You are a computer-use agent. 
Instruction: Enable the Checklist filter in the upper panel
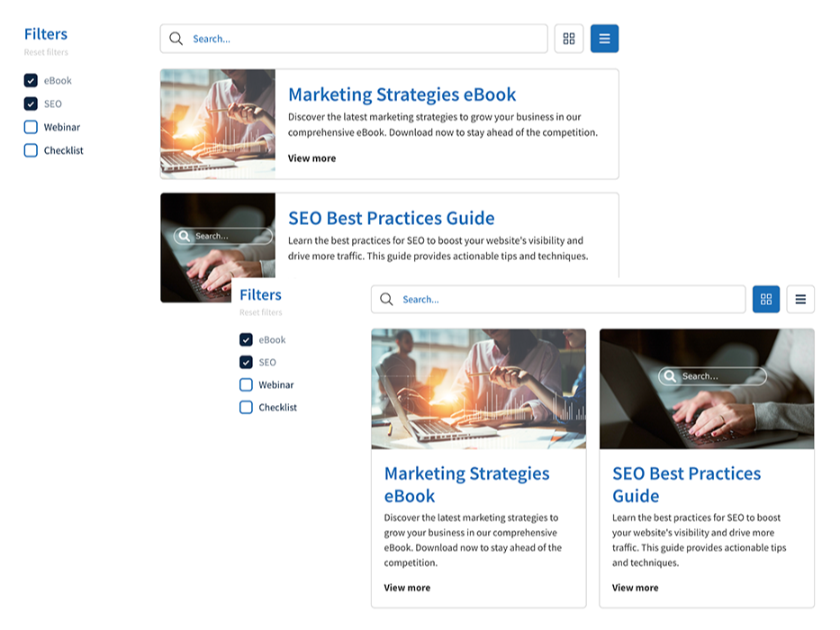[x=31, y=150]
